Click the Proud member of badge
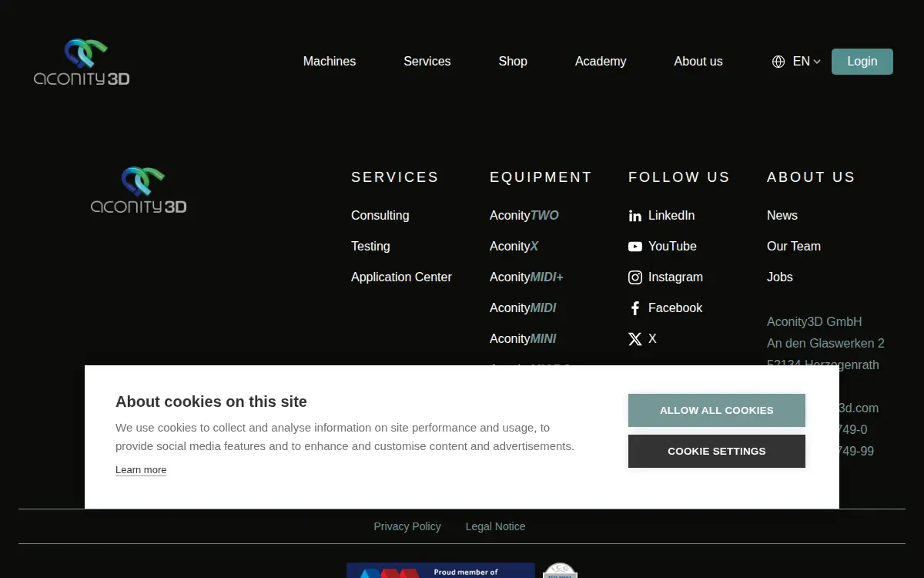 pyautogui.click(x=440, y=570)
